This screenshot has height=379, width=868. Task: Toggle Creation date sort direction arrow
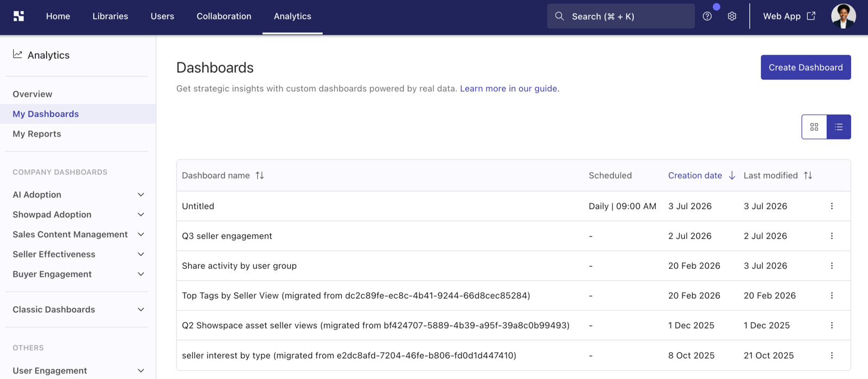coord(732,175)
